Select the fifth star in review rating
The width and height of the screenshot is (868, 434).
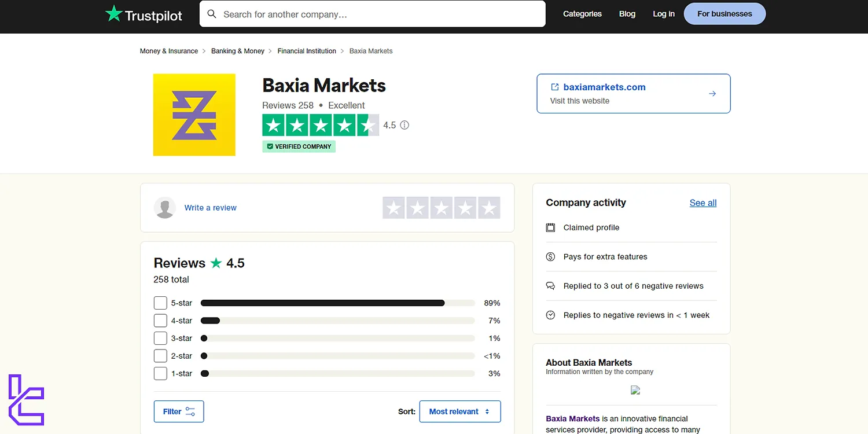pyautogui.click(x=489, y=208)
